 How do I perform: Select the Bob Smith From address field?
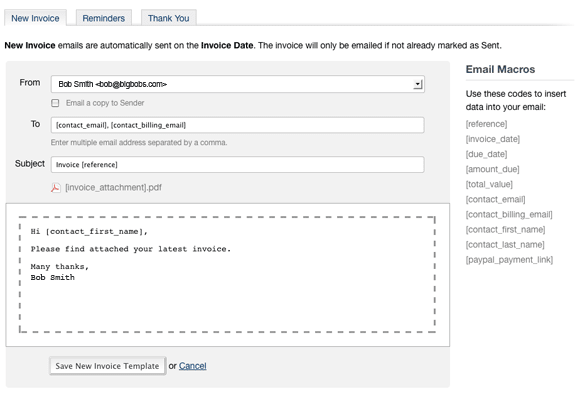click(237, 84)
